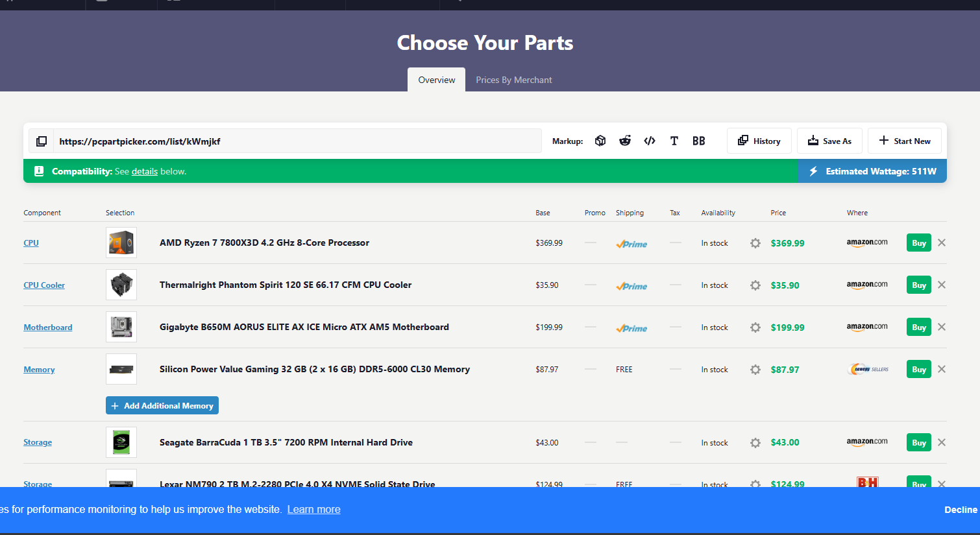
Task: Click $43.00 price for Seagate drive
Action: coord(785,443)
